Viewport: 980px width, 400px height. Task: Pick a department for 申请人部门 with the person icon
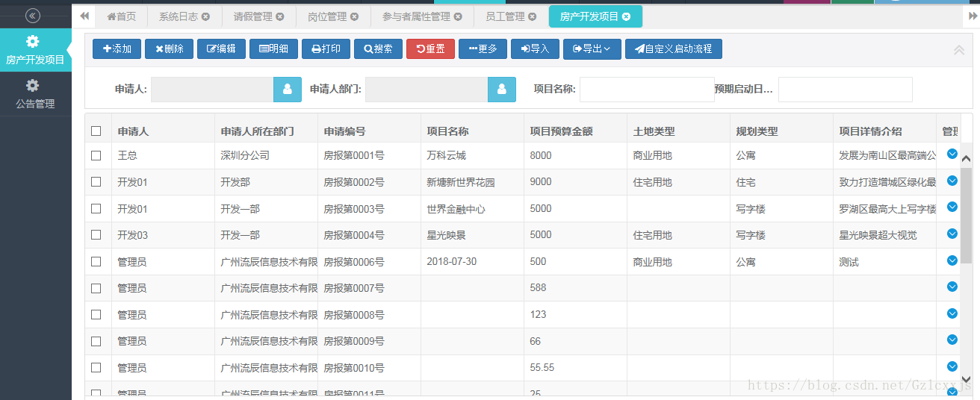click(x=502, y=90)
